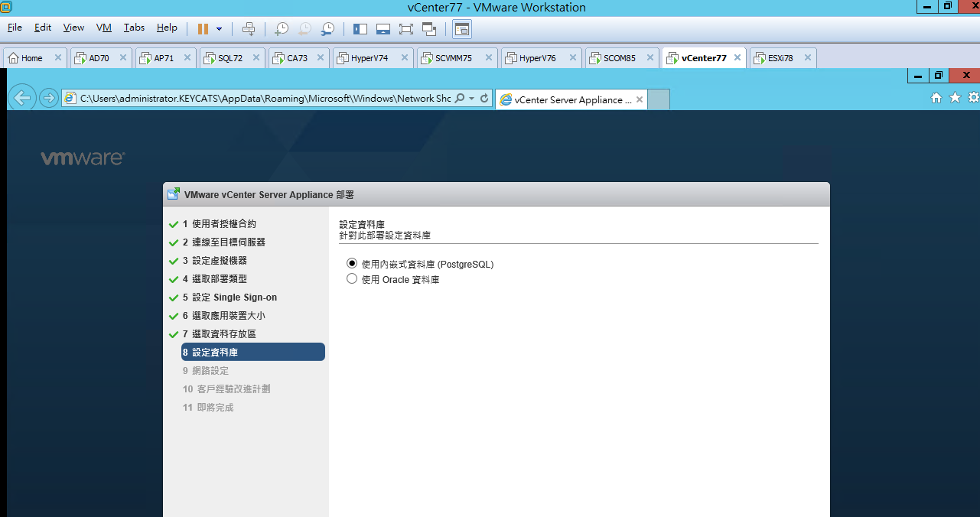Toggle the console view button
The image size is (980, 517).
(x=462, y=28)
